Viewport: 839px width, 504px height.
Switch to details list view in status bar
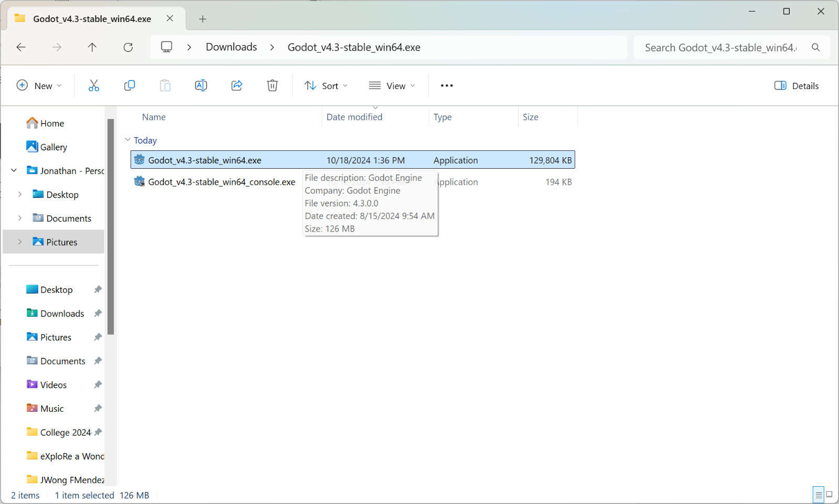[819, 495]
